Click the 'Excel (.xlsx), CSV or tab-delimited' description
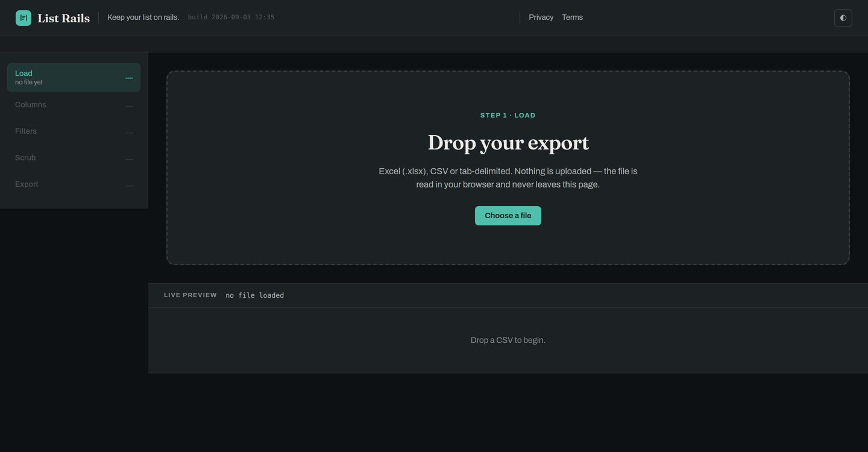This screenshot has width=868, height=452. coord(508,178)
